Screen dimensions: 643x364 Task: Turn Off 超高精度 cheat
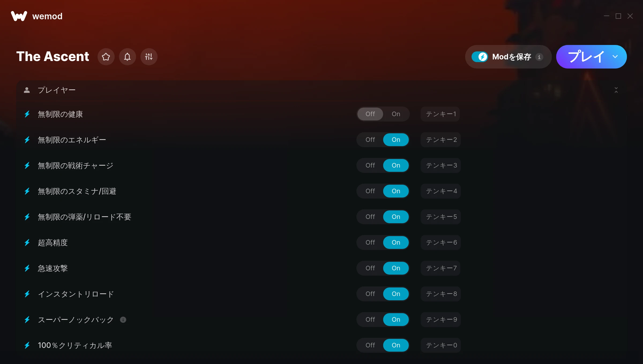[x=370, y=242]
